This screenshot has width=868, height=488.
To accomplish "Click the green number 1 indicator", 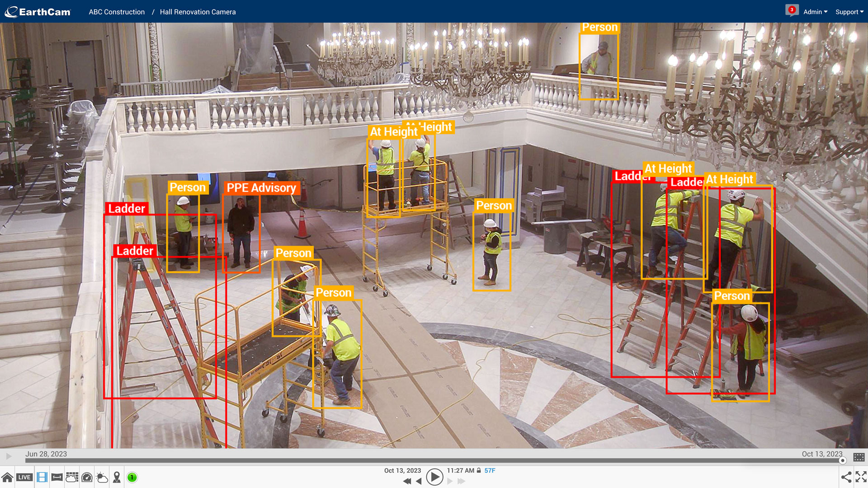I will pyautogui.click(x=132, y=477).
